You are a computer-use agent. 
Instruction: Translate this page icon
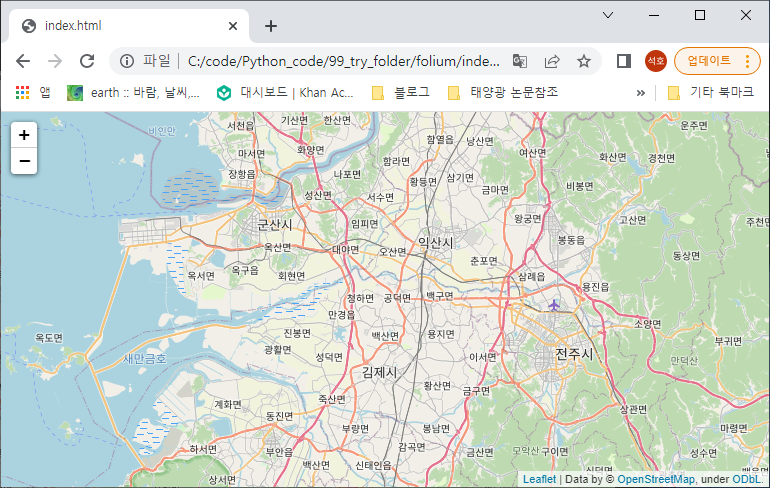(520, 61)
